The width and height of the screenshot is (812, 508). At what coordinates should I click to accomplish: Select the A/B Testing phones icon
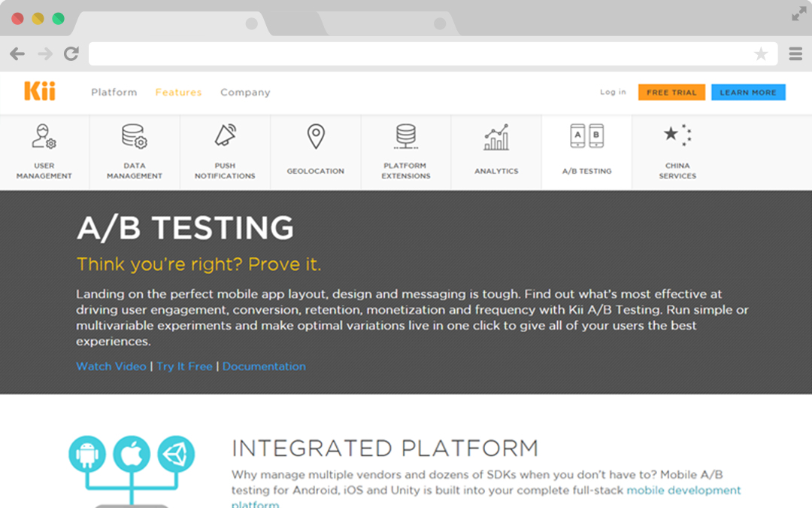click(586, 135)
